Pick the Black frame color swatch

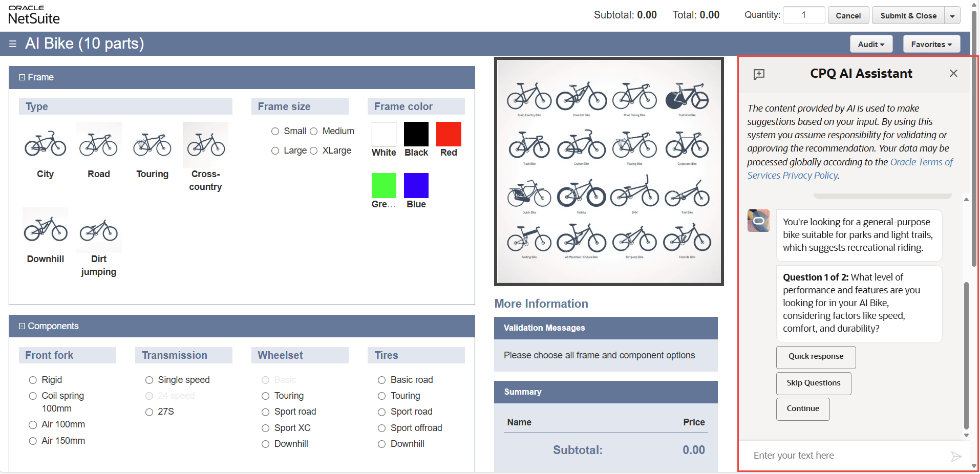click(416, 134)
